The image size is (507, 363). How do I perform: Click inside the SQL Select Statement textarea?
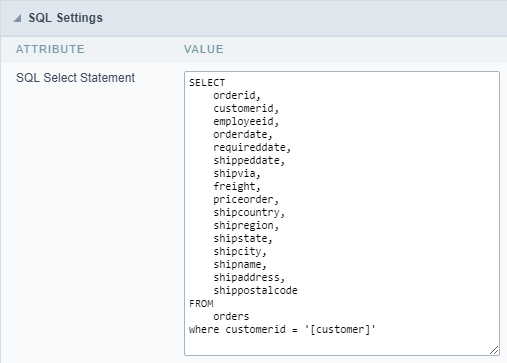pos(342,213)
